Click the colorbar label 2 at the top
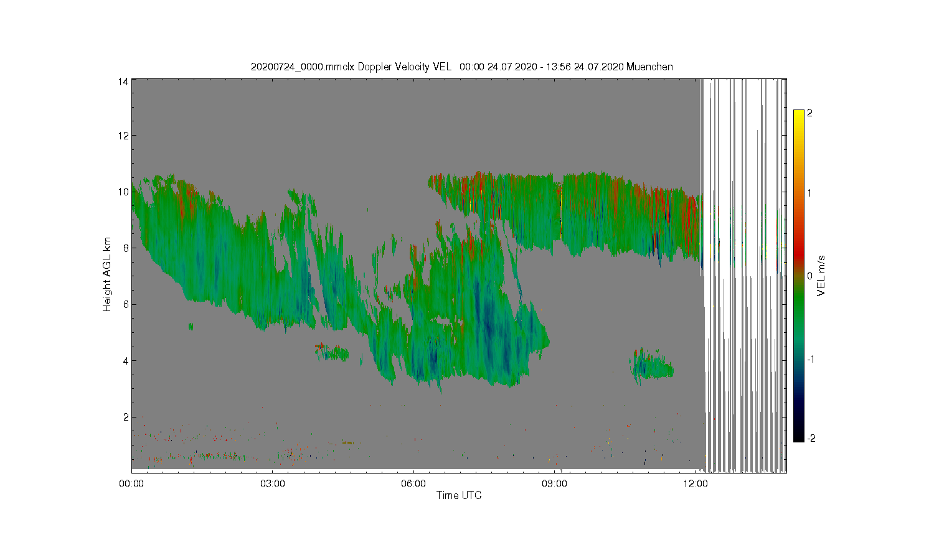The width and height of the screenshot is (934, 560). [809, 113]
